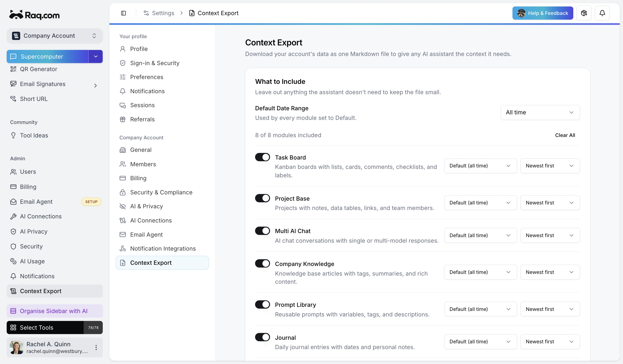Viewport: 623px width, 364px height.
Task: Click the Help & Feedback button
Action: coord(543,13)
